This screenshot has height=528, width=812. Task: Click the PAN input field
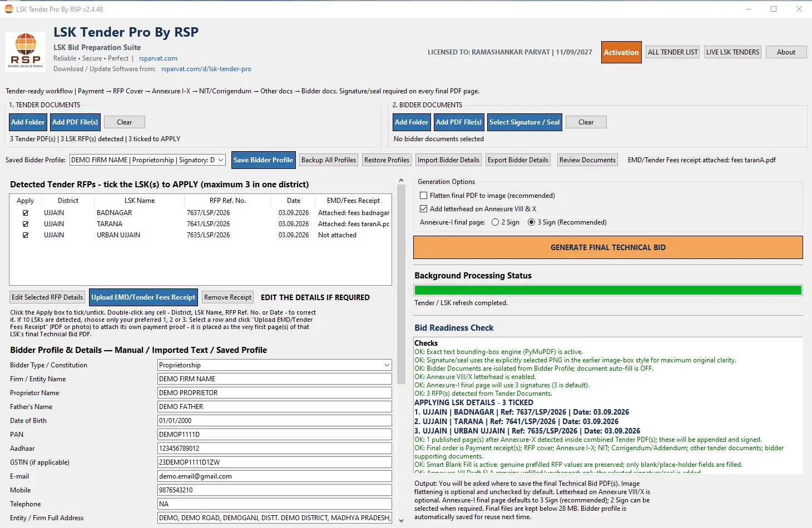[x=275, y=435]
